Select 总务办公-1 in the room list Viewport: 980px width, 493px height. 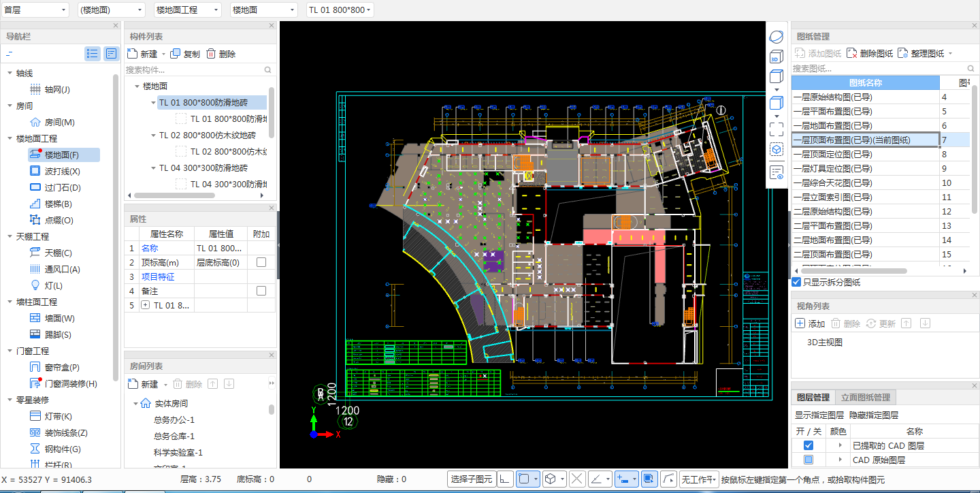click(174, 419)
